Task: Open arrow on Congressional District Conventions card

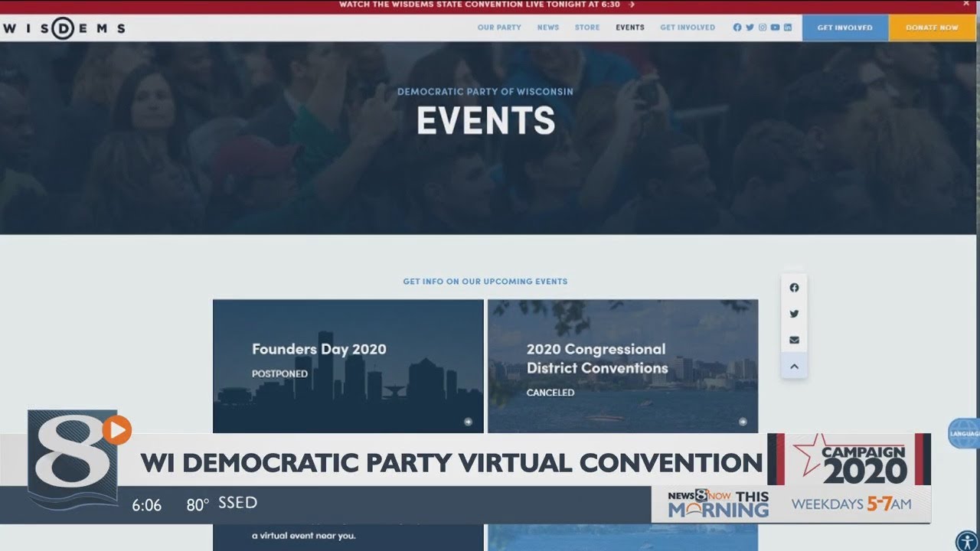Action: 743,422
